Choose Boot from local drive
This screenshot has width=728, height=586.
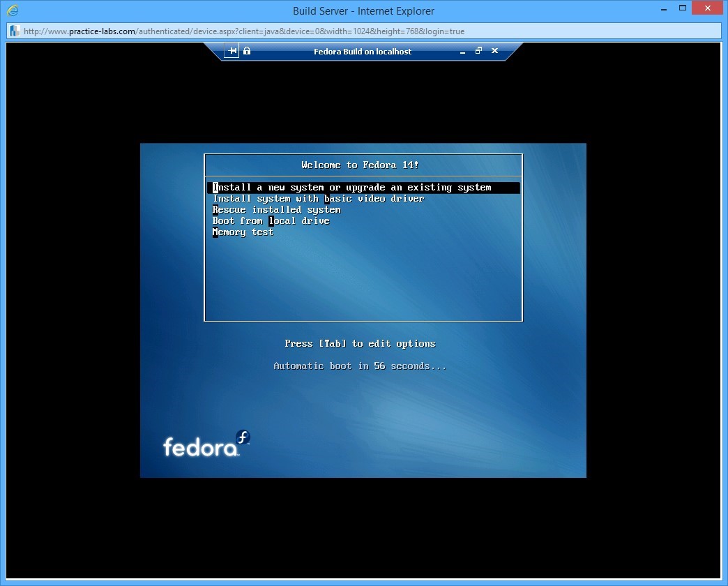tap(271, 220)
